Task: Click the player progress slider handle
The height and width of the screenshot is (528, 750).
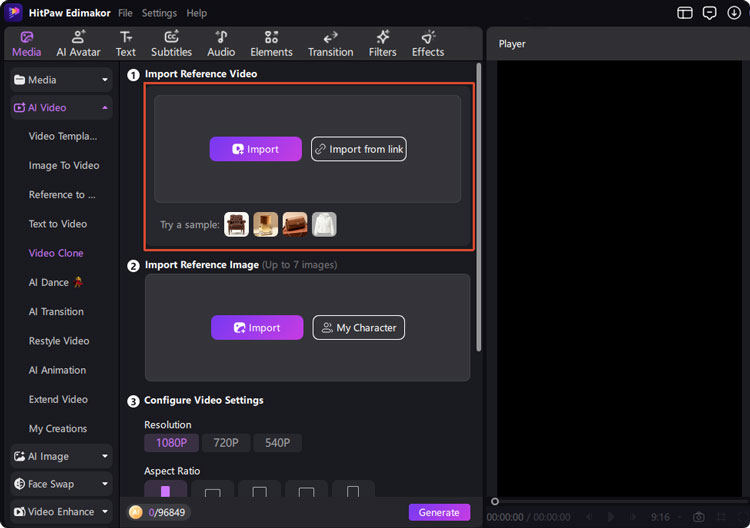Action: tap(495, 501)
